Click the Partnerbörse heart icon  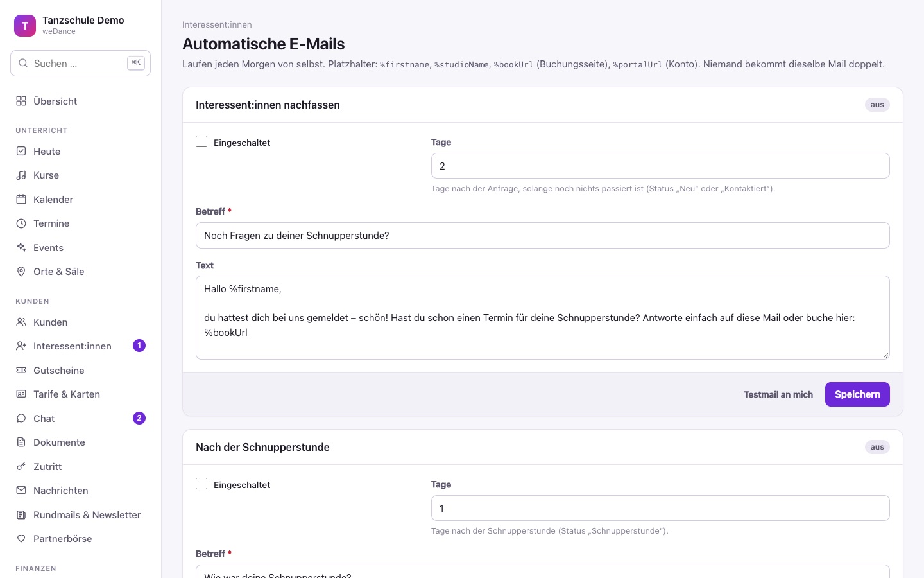21,539
